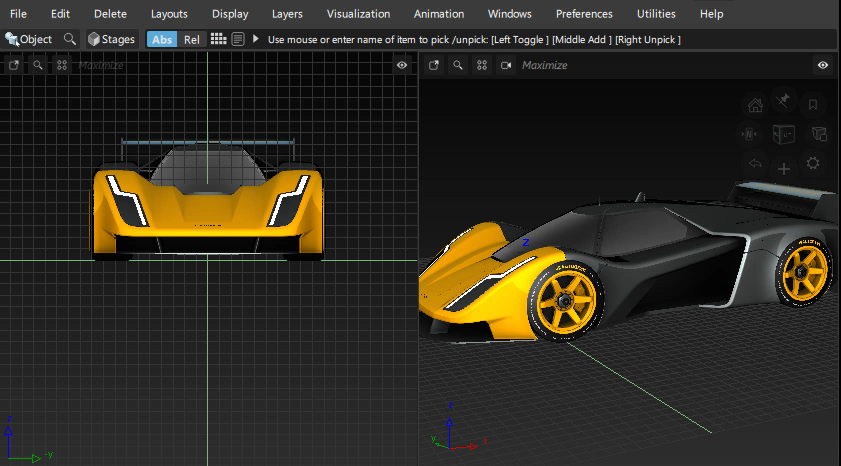
Task: Open the Preferences menu
Action: point(585,14)
